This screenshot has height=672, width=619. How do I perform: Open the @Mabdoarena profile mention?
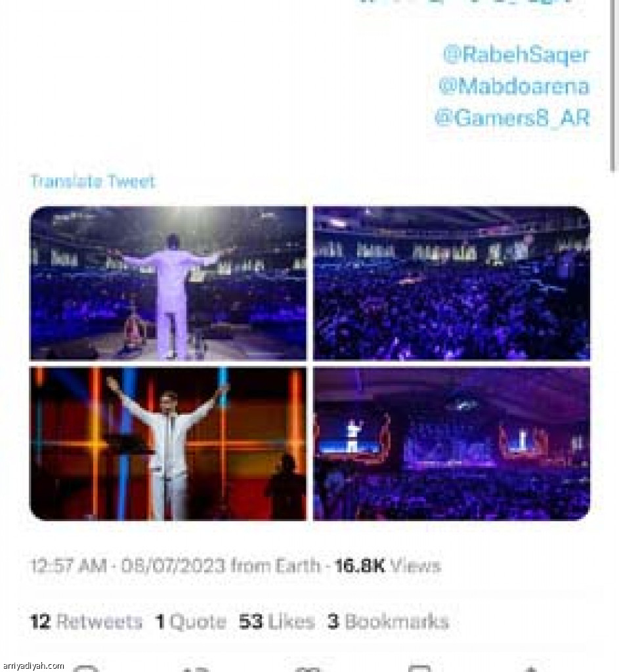pos(514,87)
